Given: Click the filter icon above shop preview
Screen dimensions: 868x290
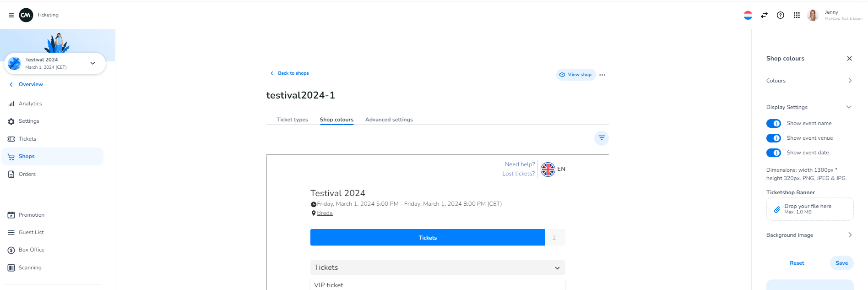Looking at the screenshot, I should point(602,138).
